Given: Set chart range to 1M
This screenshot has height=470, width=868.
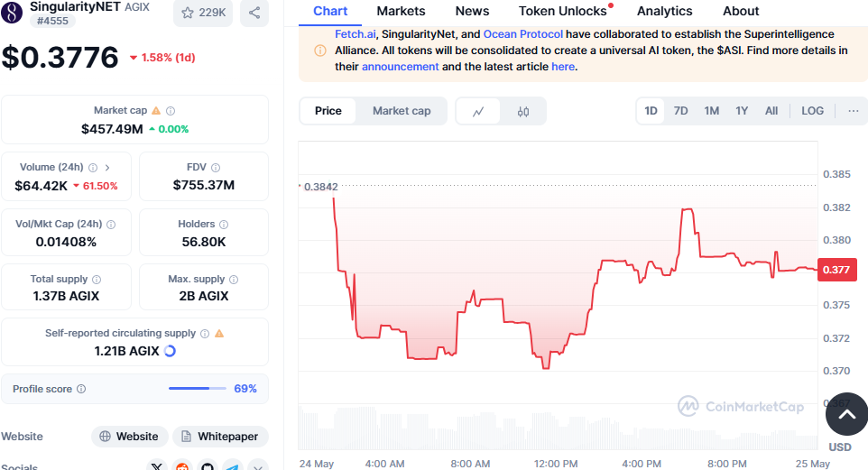Looking at the screenshot, I should 711,111.
